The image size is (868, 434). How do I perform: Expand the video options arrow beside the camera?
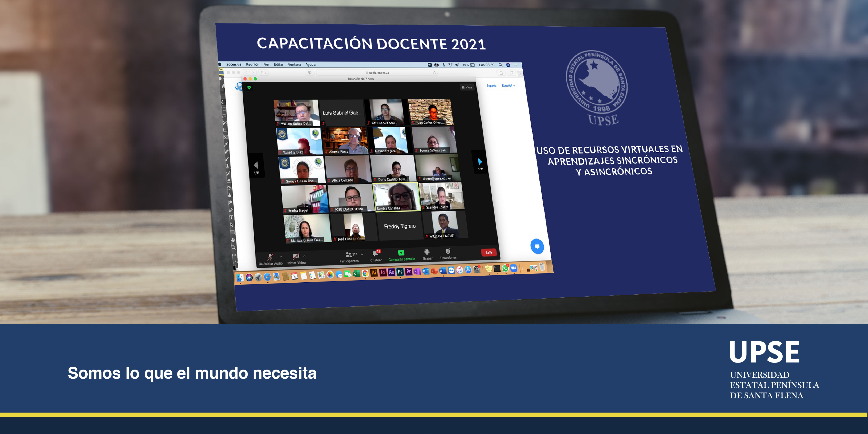pyautogui.click(x=304, y=256)
